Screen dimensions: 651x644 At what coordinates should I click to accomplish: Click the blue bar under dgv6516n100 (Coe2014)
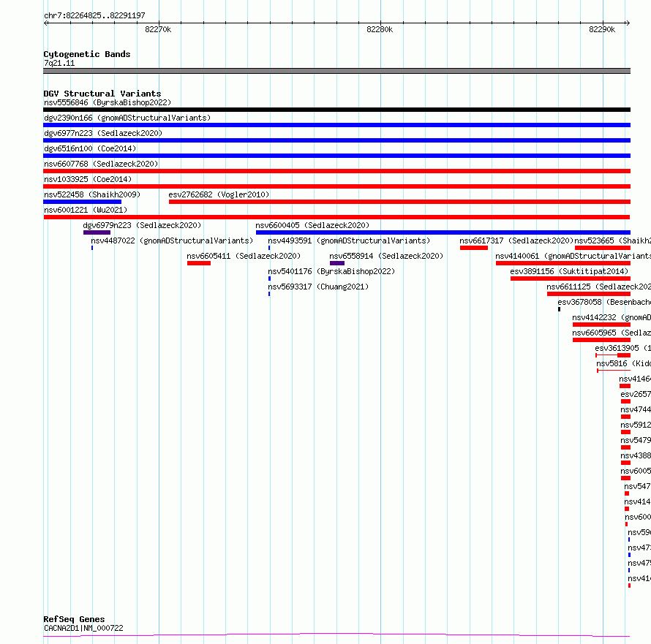pyautogui.click(x=336, y=156)
